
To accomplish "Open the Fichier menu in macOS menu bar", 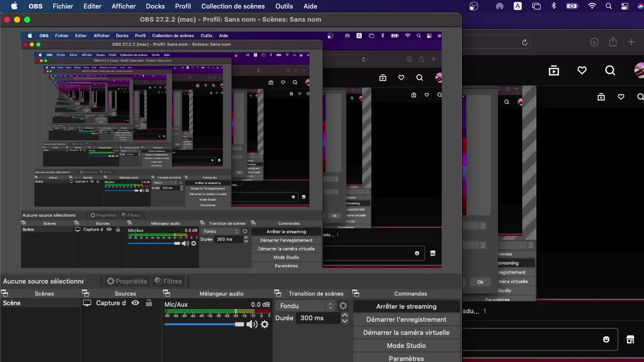I will pos(63,6).
